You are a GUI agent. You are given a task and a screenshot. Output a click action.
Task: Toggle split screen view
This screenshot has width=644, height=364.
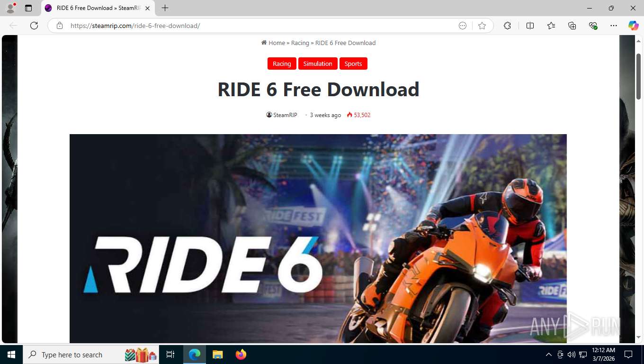click(530, 26)
